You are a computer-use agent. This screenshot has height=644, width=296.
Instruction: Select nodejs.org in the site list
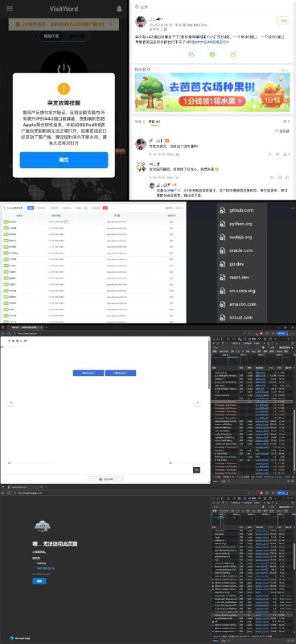[x=240, y=237]
